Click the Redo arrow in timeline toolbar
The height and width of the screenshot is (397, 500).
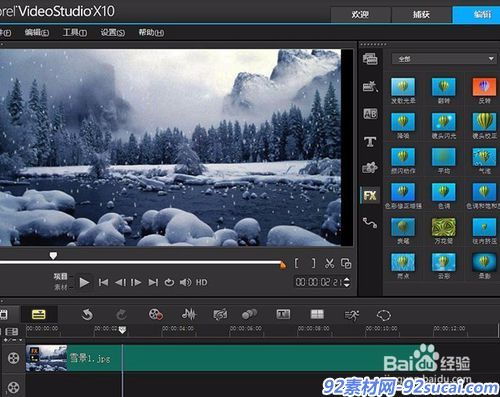(x=121, y=314)
